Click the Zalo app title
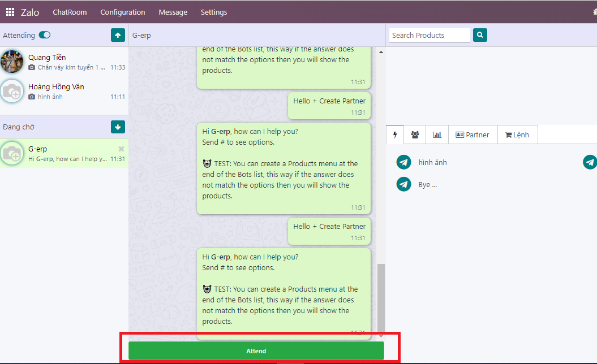Screen dimensions: 597x364 coord(30,12)
